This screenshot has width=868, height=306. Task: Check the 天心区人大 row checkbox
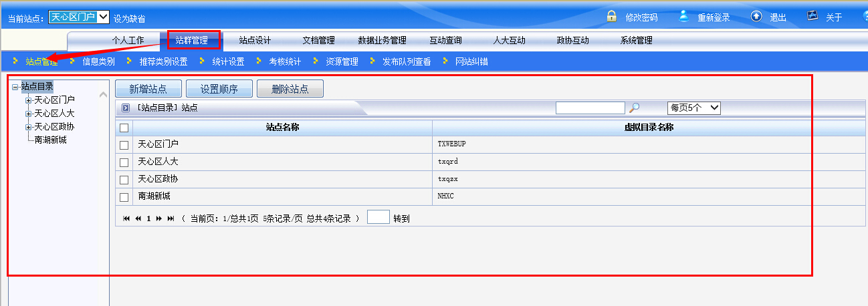click(124, 162)
